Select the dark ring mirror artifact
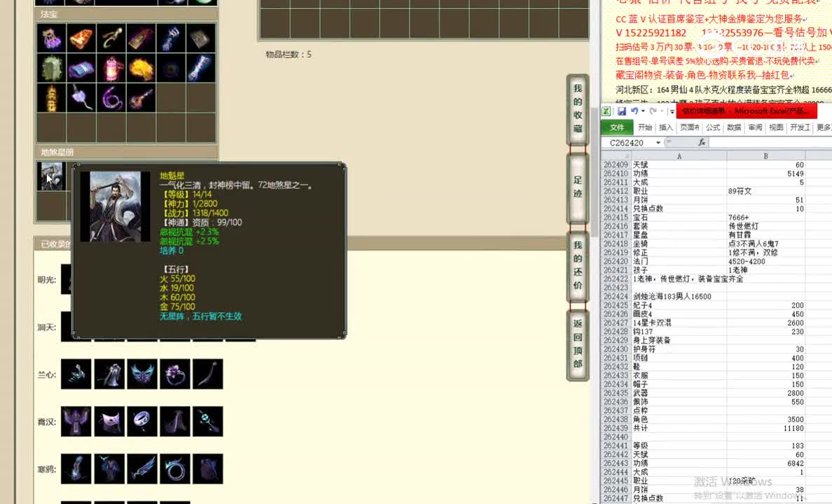 (x=172, y=68)
